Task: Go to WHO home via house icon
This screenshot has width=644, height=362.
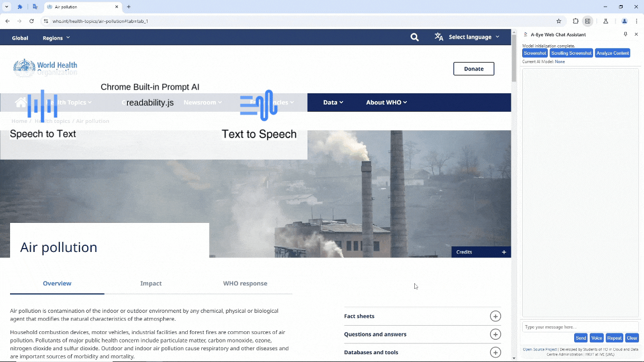Action: [x=21, y=102]
